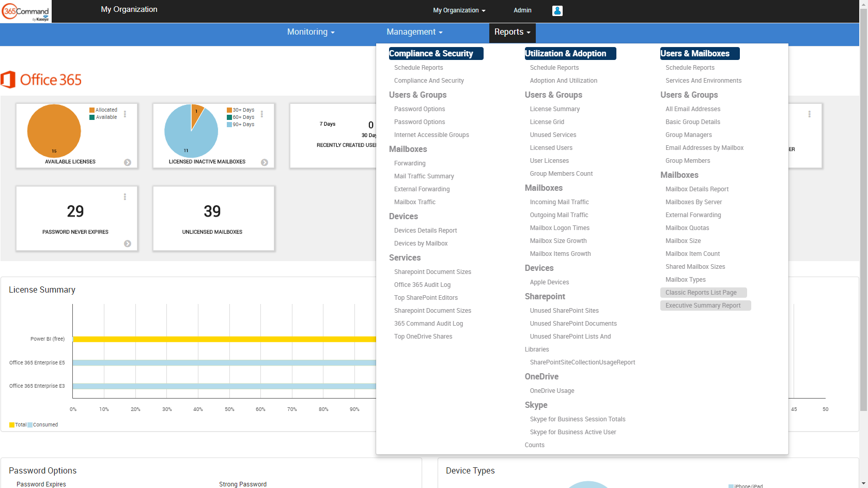Viewport: 868px width, 488px height.
Task: Open options menu on Licensed Inactive Mailboxes card
Action: click(x=262, y=114)
